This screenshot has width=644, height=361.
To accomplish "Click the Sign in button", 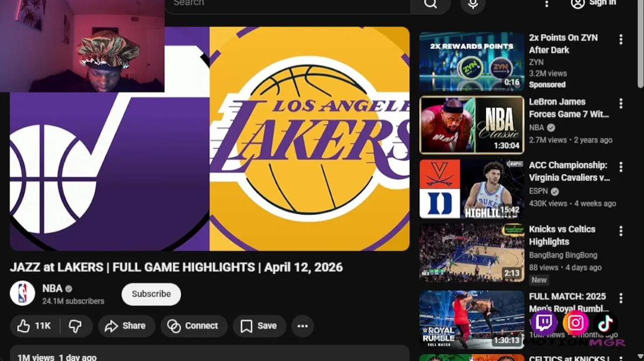I will (593, 4).
